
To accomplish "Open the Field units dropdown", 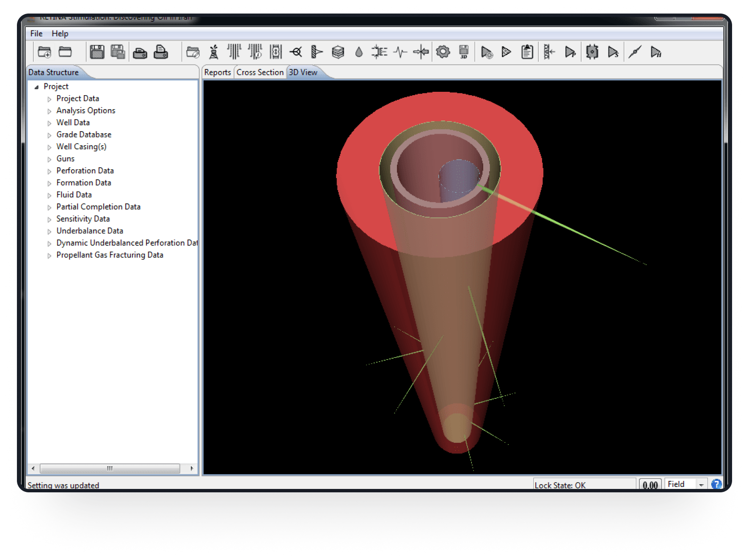I will [701, 485].
